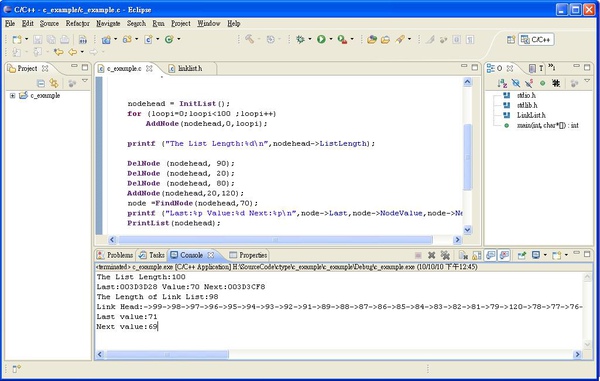Click the Clear Console icon
600x381 pixels.
463,255
